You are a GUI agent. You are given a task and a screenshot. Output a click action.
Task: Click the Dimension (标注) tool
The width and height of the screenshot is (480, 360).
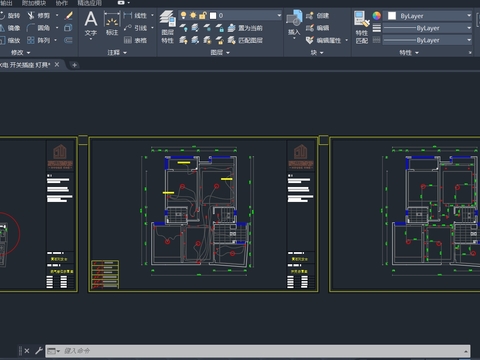pyautogui.click(x=112, y=23)
